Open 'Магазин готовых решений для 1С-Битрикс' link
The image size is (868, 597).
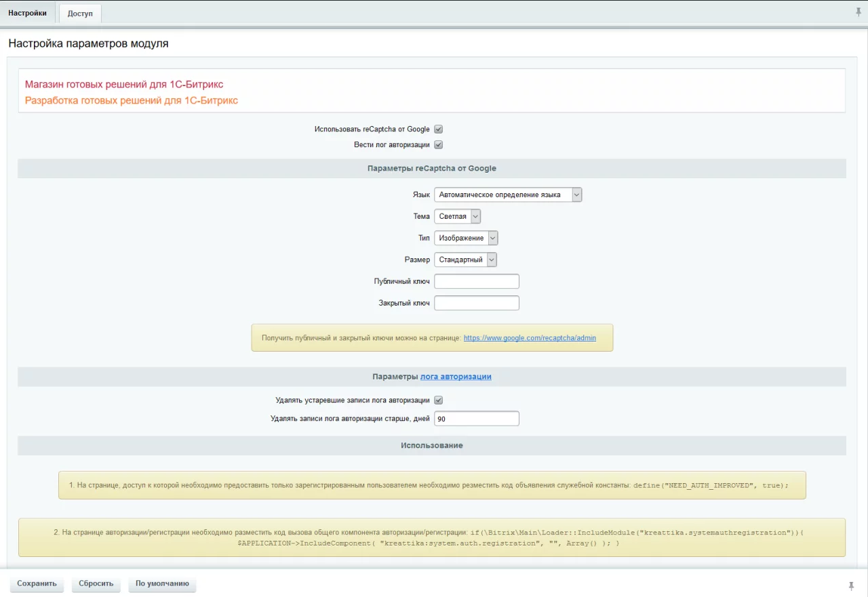[124, 85]
